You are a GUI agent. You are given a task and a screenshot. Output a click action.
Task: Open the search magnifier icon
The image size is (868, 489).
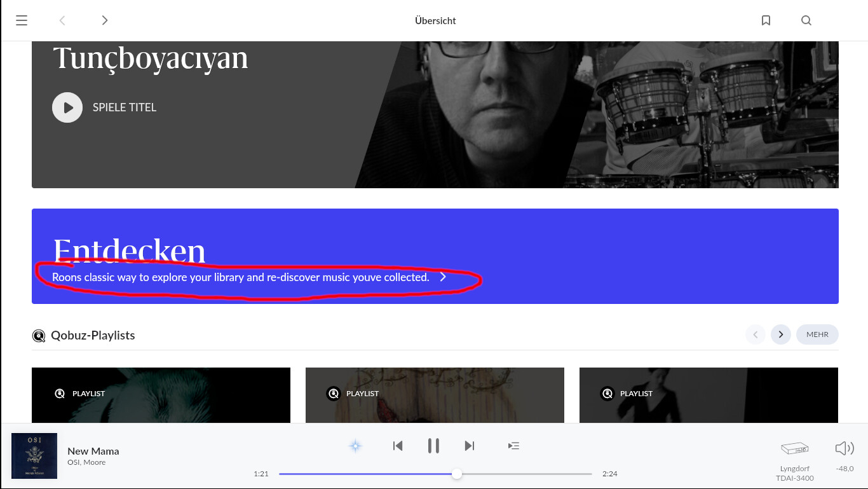point(806,20)
